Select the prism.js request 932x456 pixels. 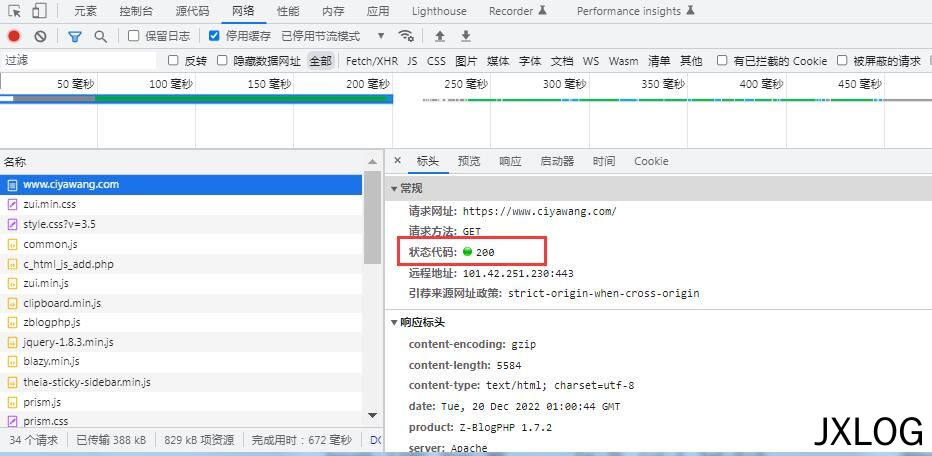[x=181, y=402]
